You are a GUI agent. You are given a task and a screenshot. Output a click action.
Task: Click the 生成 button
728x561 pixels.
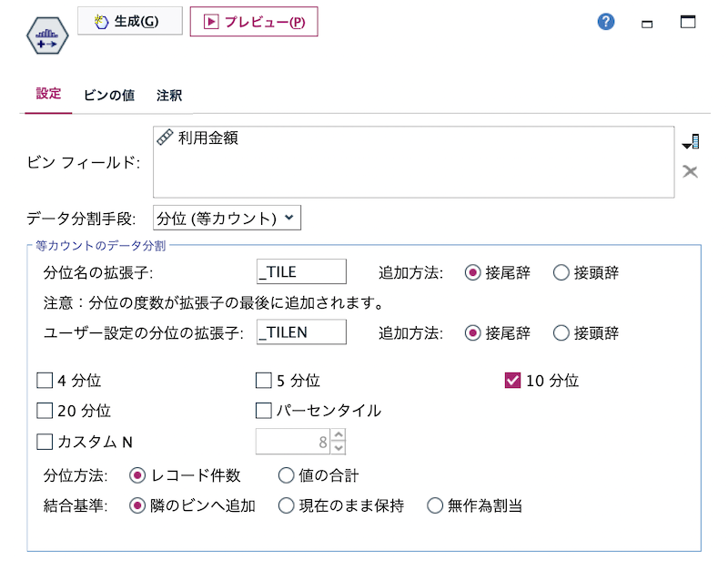(x=129, y=21)
